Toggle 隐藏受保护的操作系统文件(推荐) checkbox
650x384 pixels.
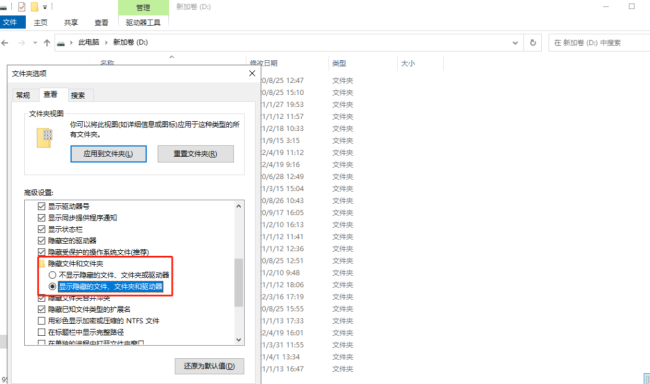(x=41, y=252)
